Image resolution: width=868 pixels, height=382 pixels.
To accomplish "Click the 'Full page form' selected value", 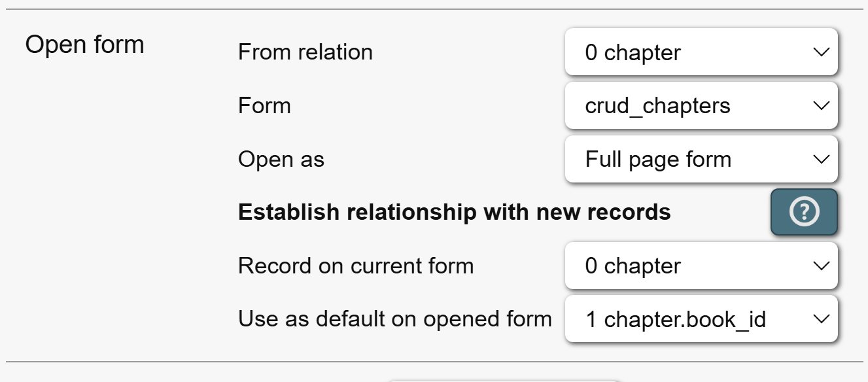I will (x=658, y=160).
